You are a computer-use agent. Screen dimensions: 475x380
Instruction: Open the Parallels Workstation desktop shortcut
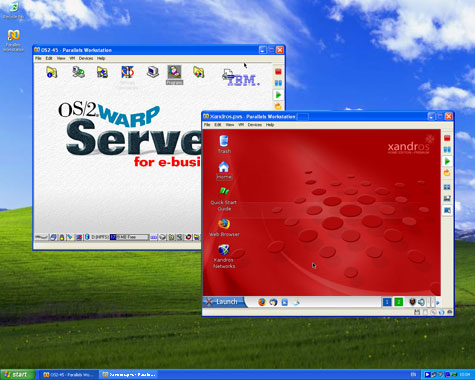13,41
